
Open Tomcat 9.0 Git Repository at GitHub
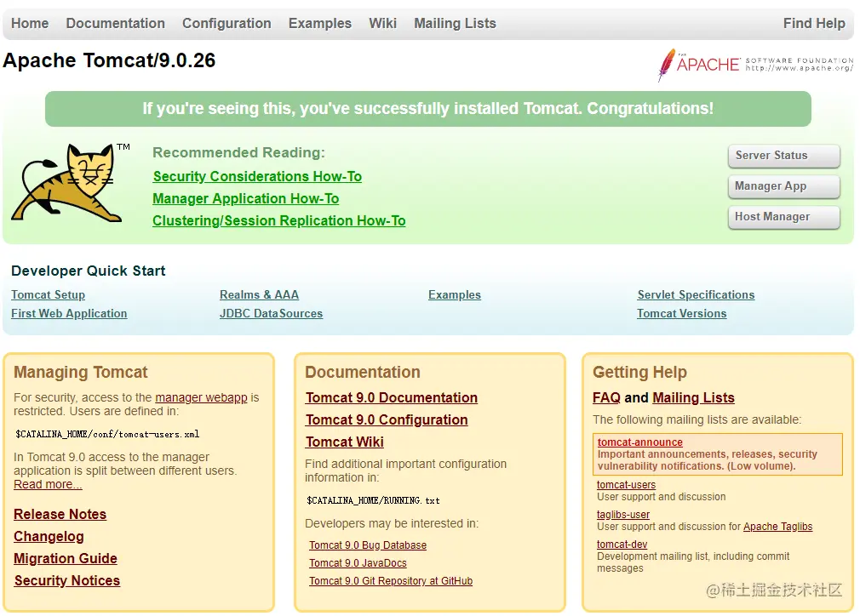pyautogui.click(x=391, y=581)
